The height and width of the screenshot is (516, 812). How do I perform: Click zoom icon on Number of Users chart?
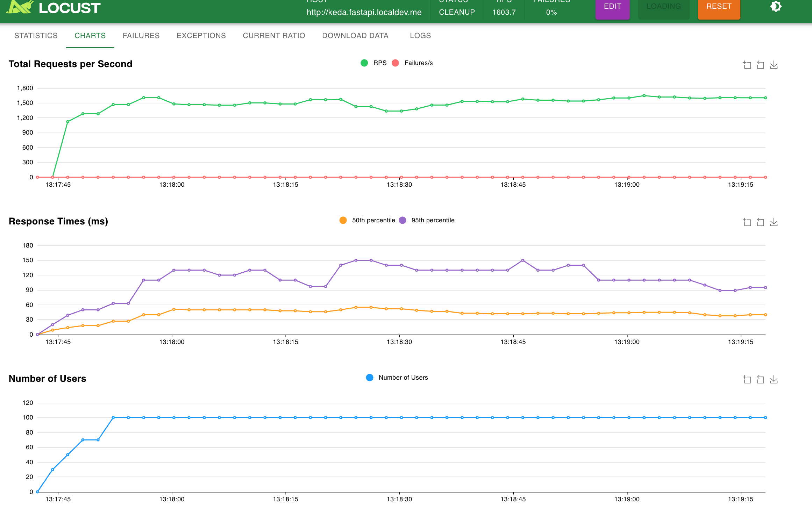point(747,379)
